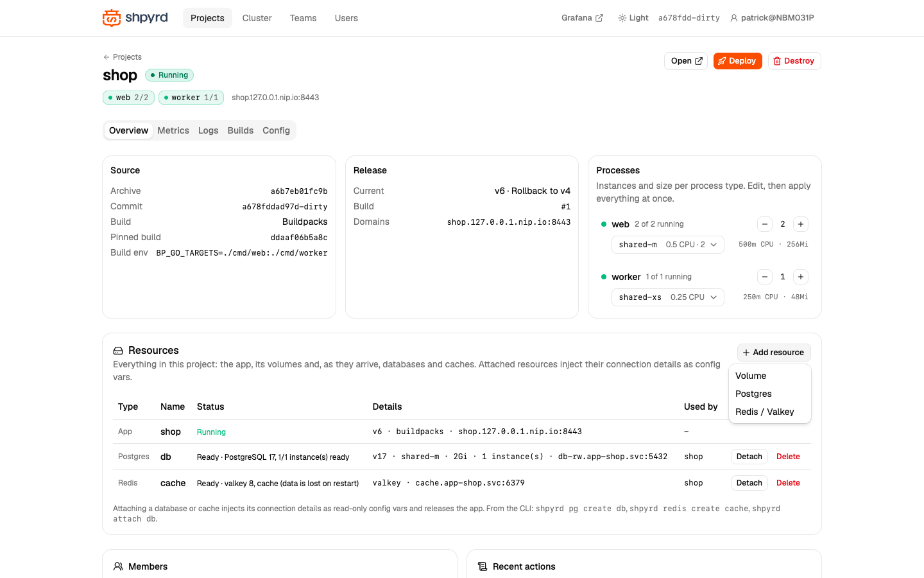Select the Logs tab
Screen dimensions: 924x578
click(208, 130)
